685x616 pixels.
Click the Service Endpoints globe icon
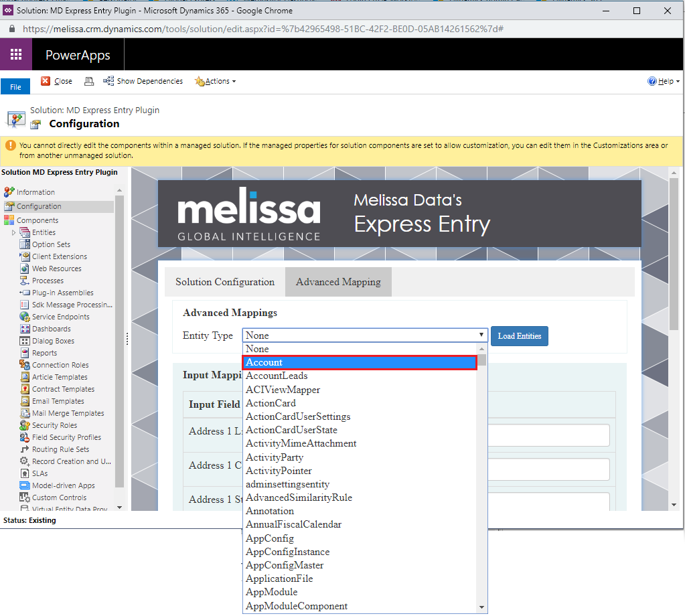[25, 317]
